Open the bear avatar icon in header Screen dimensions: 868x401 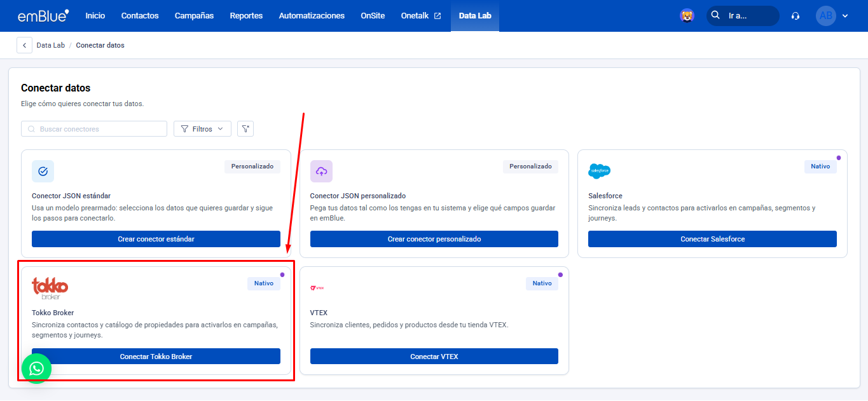(x=687, y=16)
